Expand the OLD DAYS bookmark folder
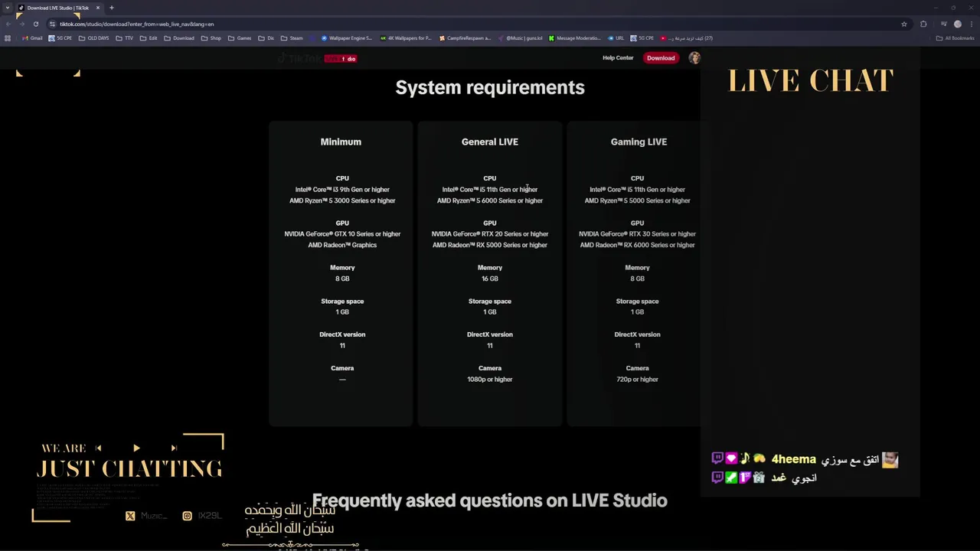This screenshot has height=551, width=980. (93, 38)
